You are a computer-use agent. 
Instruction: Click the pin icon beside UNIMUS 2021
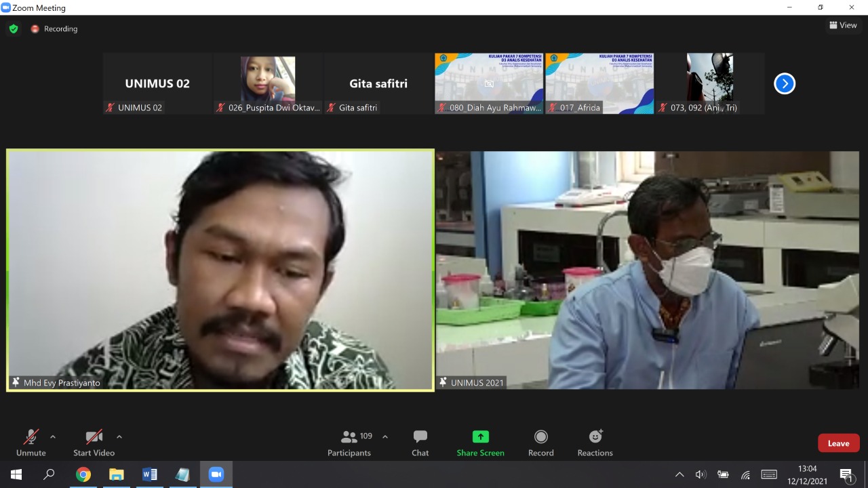(x=443, y=382)
